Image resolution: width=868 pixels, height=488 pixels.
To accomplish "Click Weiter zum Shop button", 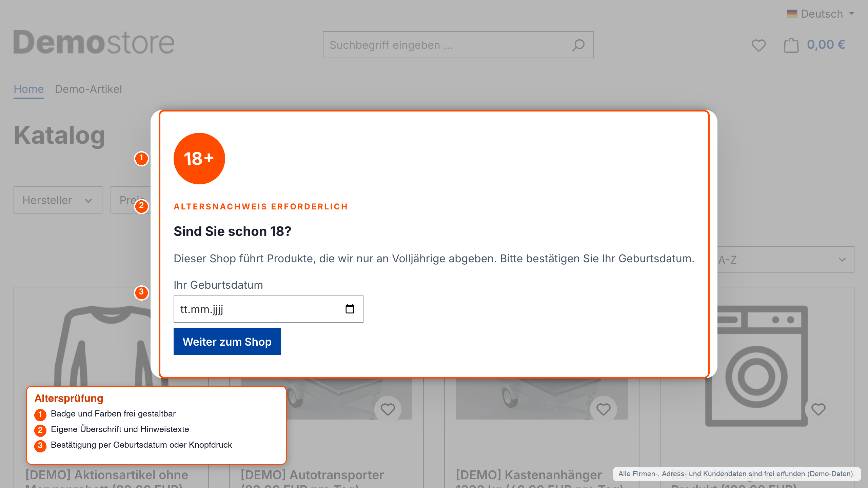I will (x=227, y=342).
